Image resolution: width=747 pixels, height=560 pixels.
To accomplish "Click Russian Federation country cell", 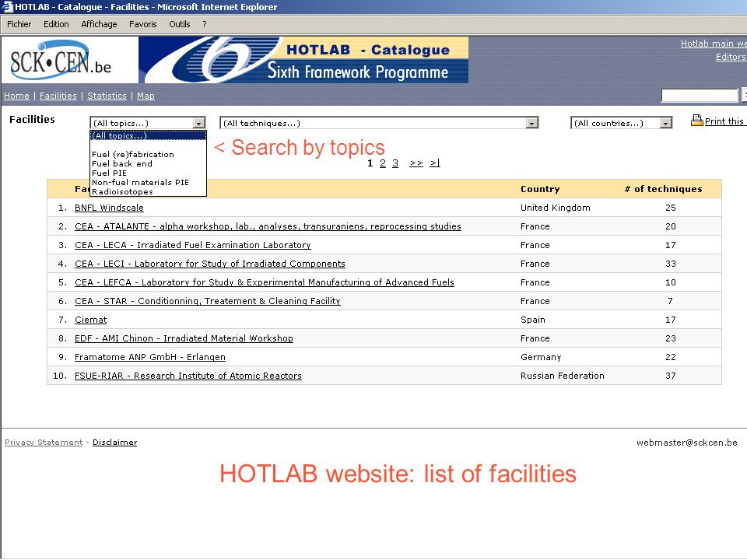I will 562,375.
